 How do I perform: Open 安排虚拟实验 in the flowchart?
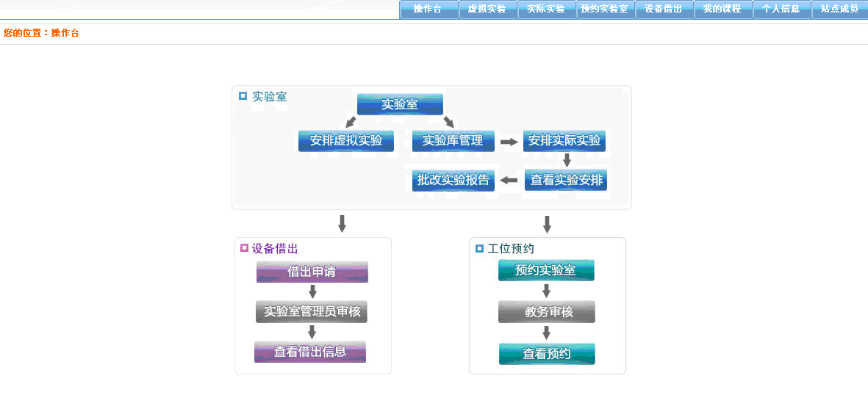pyautogui.click(x=346, y=141)
